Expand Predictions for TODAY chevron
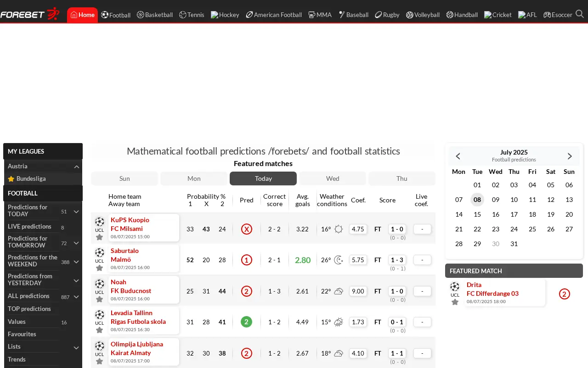This screenshot has width=588, height=368. 77,212
